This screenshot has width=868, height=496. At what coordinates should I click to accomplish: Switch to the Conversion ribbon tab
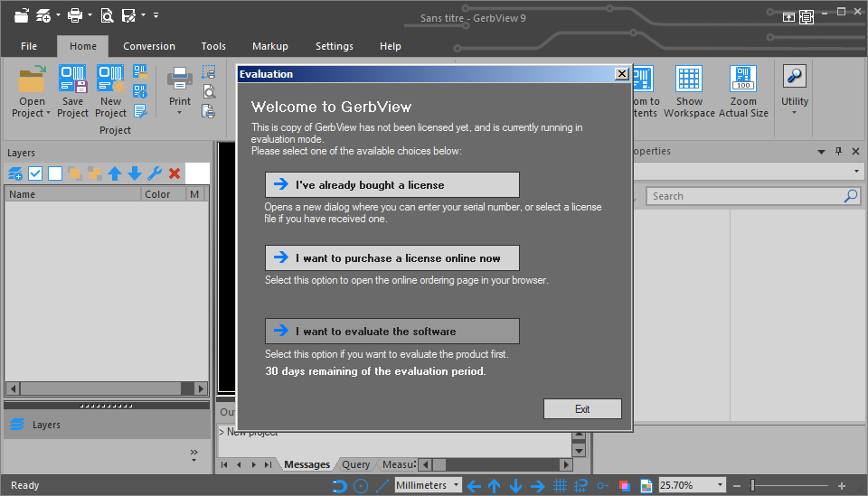149,46
